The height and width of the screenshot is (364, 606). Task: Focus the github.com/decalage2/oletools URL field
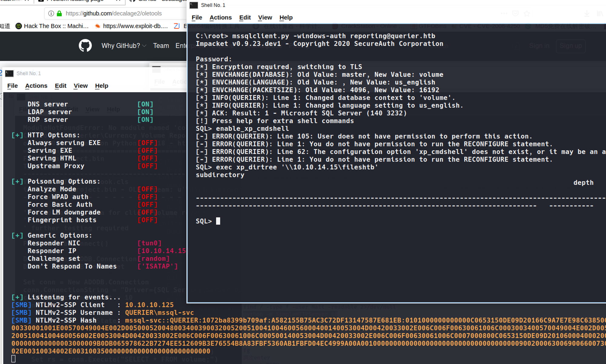pos(114,13)
